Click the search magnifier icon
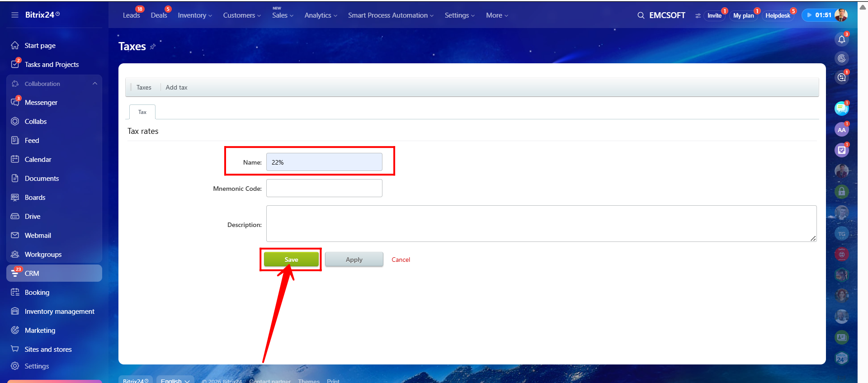Viewport: 868px width, 383px height. [x=641, y=15]
